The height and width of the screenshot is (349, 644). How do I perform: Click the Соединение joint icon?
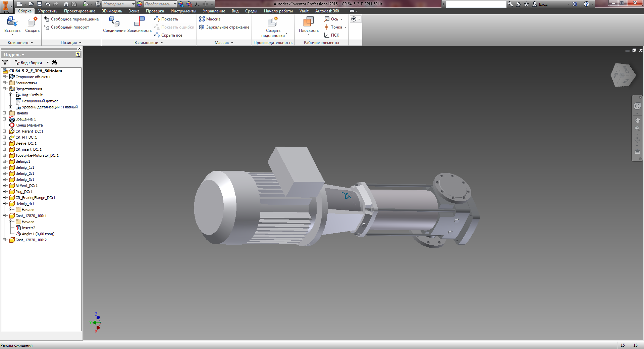click(x=114, y=21)
